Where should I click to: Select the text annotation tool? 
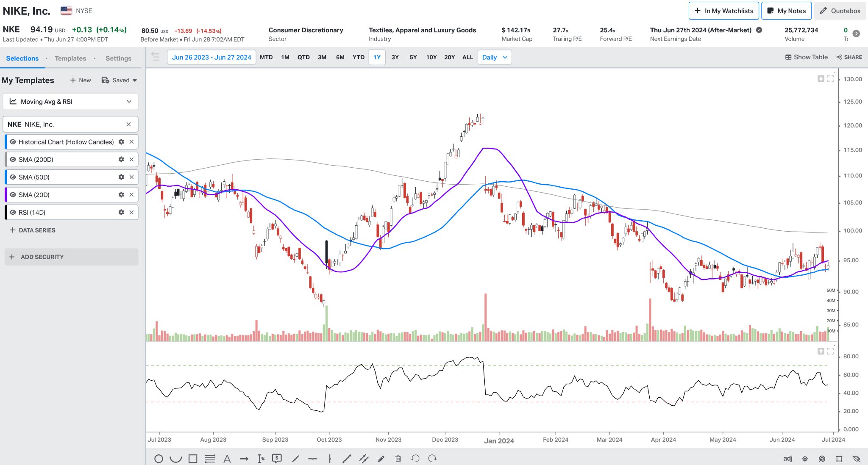(227, 459)
